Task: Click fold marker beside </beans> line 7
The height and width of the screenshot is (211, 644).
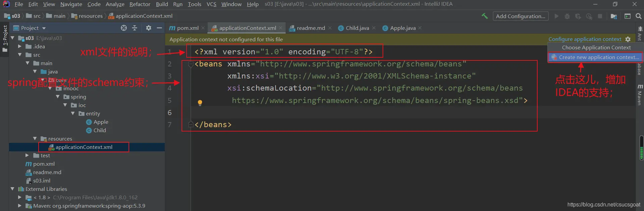Action: 191,124
